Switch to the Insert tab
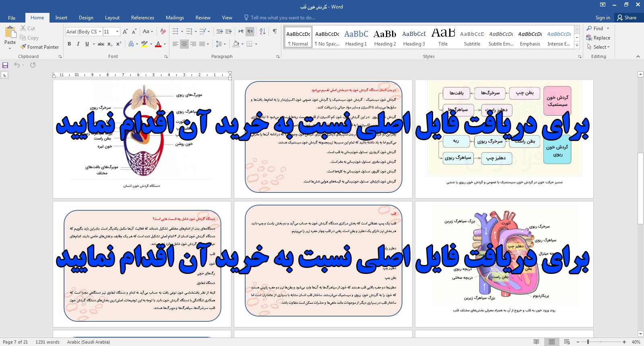The width and height of the screenshot is (644, 346). 61,18
